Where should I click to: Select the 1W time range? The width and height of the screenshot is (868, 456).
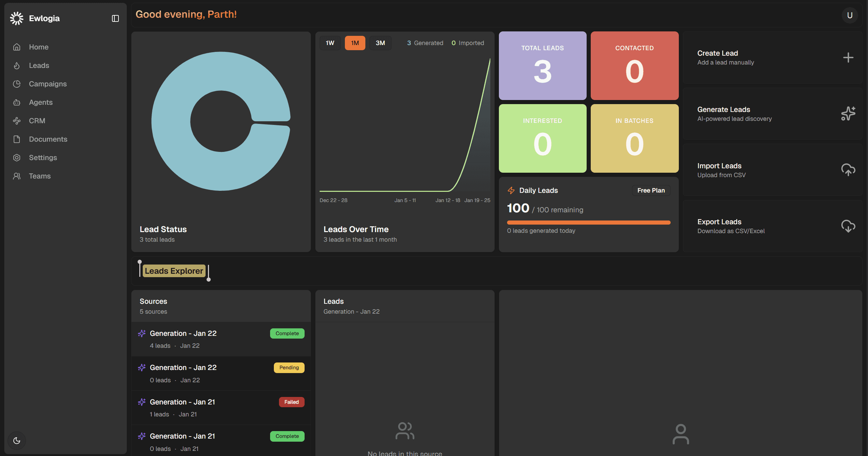coord(330,43)
